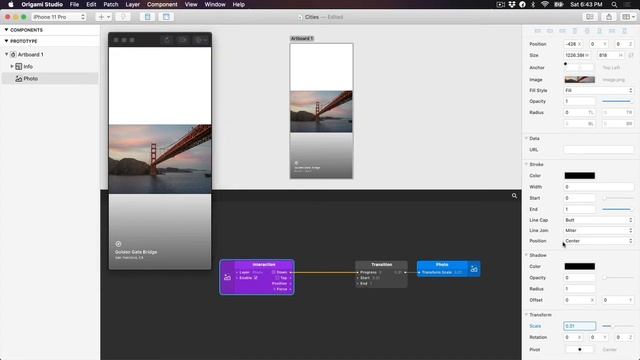The image size is (640, 360).
Task: Open the Apple menu
Action: click(x=11, y=4)
